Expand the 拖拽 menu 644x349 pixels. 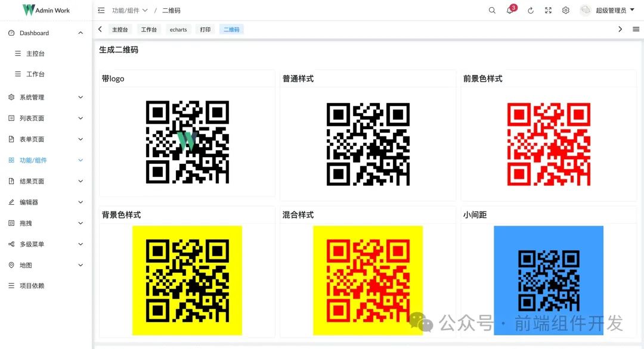[45, 223]
